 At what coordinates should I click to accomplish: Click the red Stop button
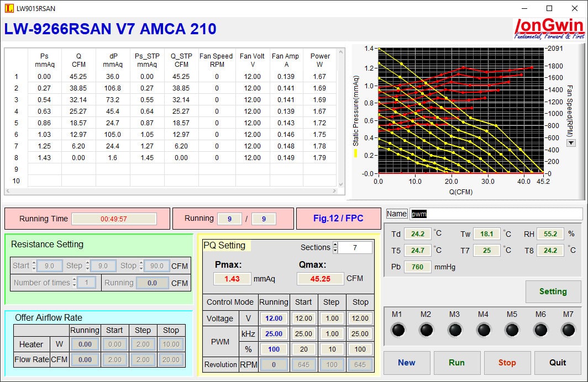(507, 363)
